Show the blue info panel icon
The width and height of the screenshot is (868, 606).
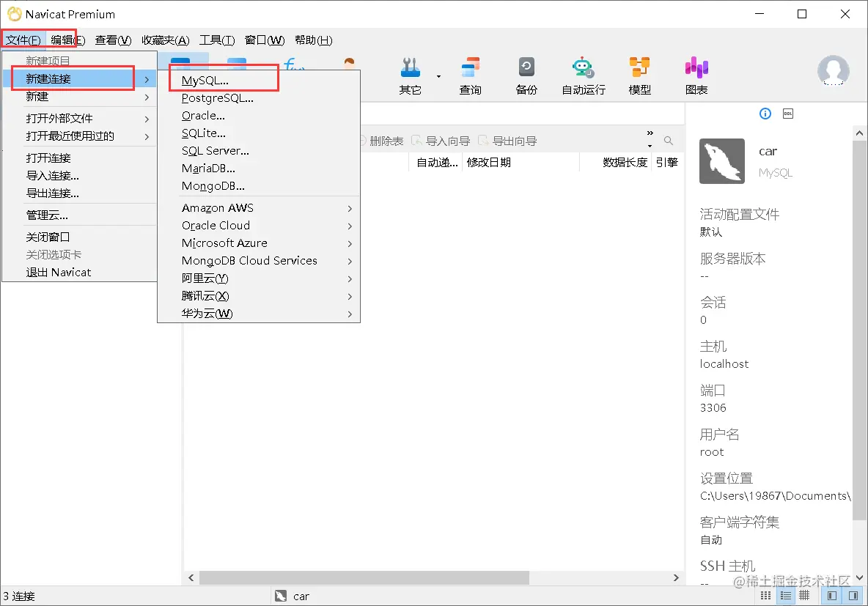coord(765,114)
